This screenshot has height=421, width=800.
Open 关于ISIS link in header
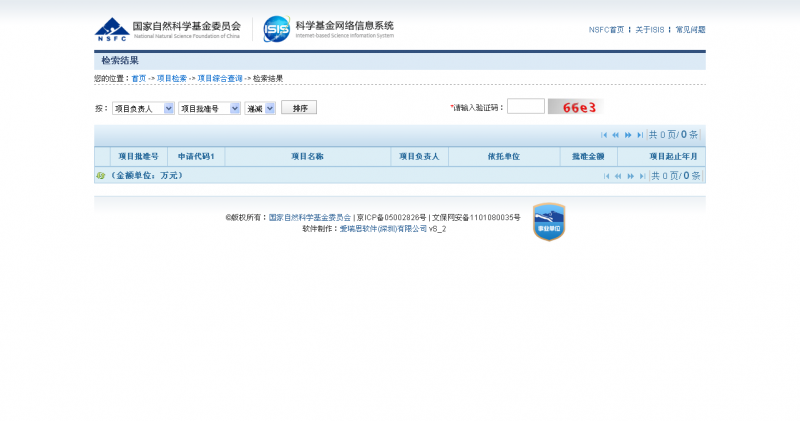[649, 30]
